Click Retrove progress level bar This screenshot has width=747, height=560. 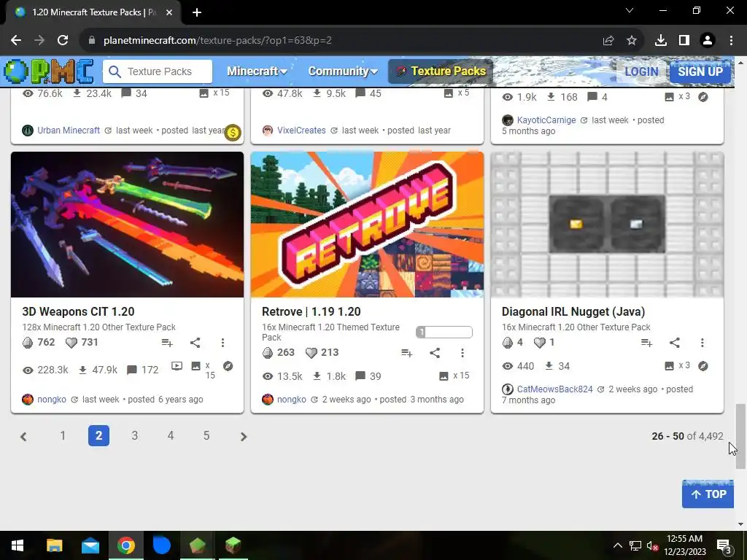[444, 332]
